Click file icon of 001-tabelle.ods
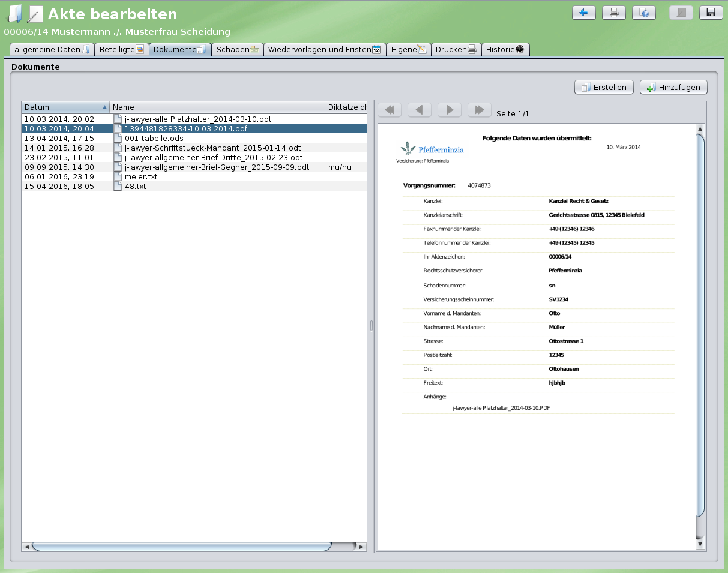 pyautogui.click(x=118, y=139)
